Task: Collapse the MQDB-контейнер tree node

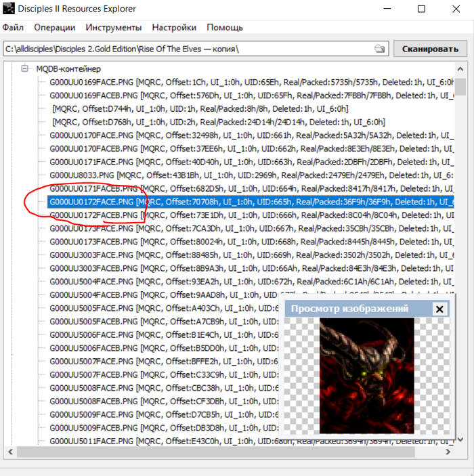Action: (26, 69)
